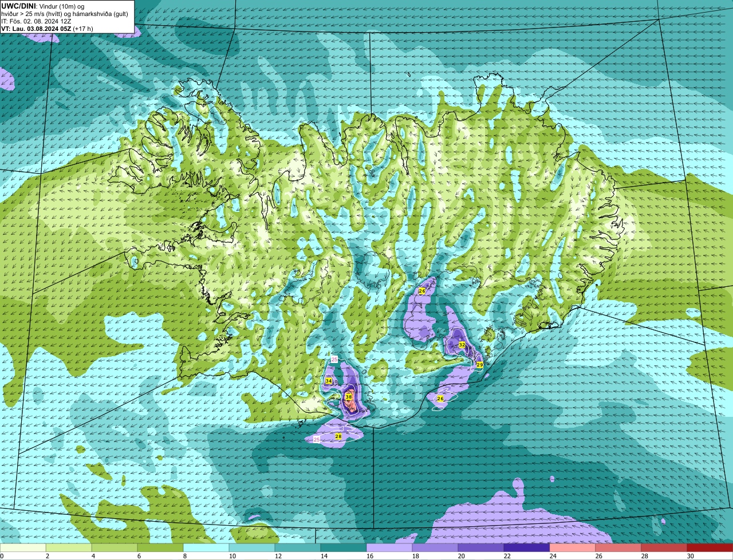Select the yellow gust label 32
This screenshot has height=560, width=733.
tap(462, 345)
